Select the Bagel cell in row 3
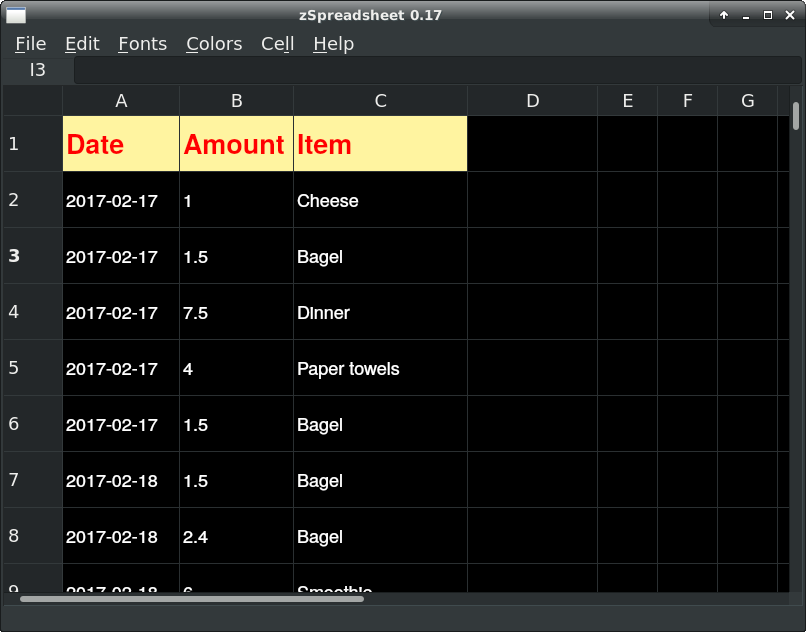This screenshot has height=632, width=806. click(380, 256)
